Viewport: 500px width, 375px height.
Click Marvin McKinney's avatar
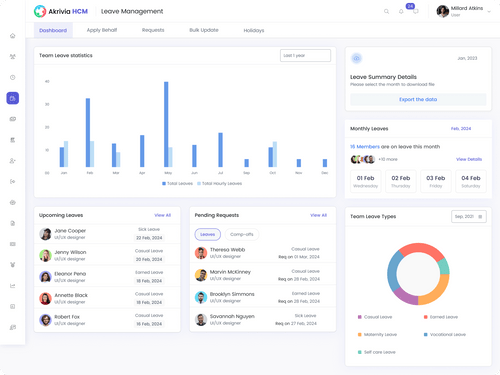pyautogui.click(x=201, y=275)
